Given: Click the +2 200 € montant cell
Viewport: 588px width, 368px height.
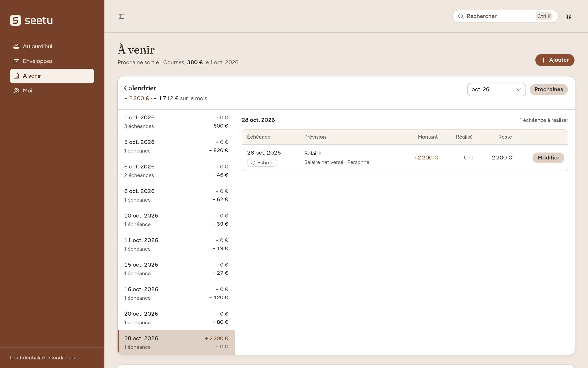Looking at the screenshot, I should [426, 158].
